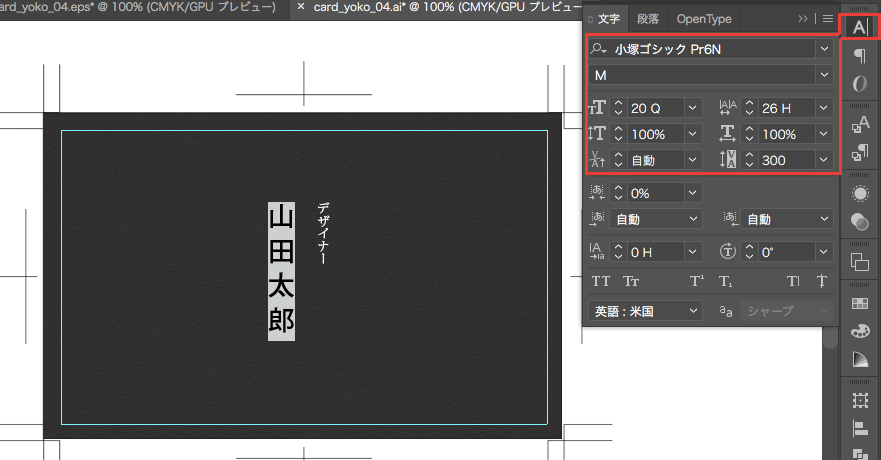The image size is (881, 460).
Task: Click the tracking value field showing 300
Action: (785, 159)
